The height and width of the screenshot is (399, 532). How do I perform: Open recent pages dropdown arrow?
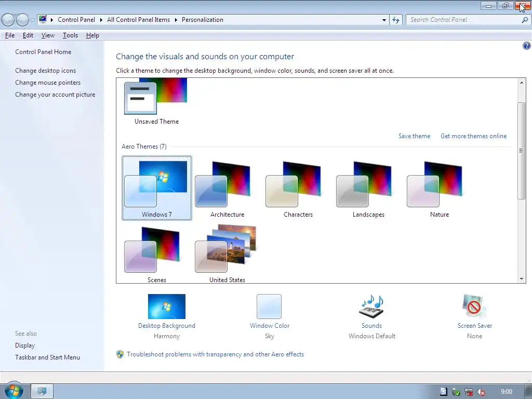pyautogui.click(x=33, y=20)
